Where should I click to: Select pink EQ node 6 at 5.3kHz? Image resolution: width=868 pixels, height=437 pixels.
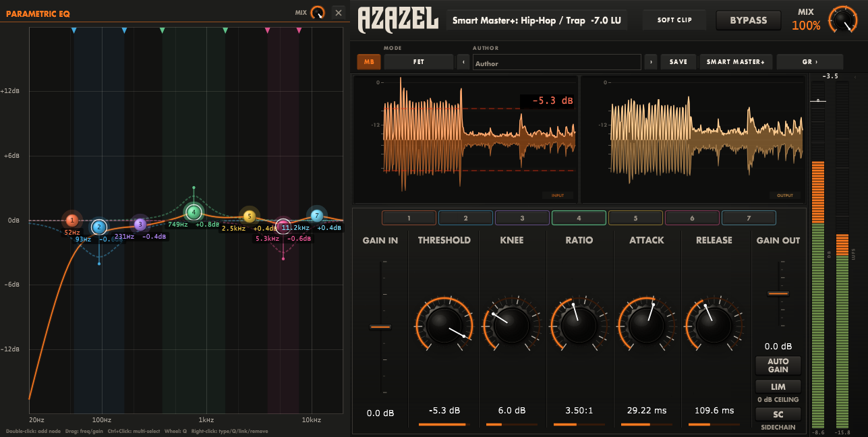283,226
